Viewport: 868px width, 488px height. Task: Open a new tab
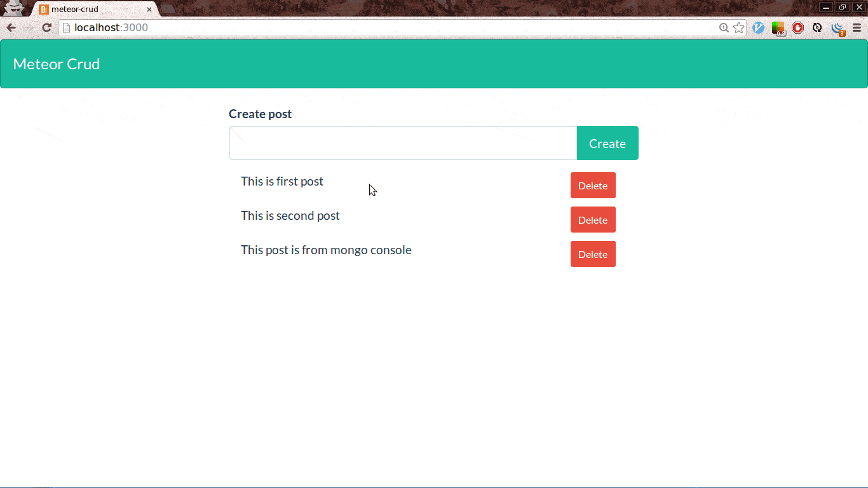tap(167, 9)
